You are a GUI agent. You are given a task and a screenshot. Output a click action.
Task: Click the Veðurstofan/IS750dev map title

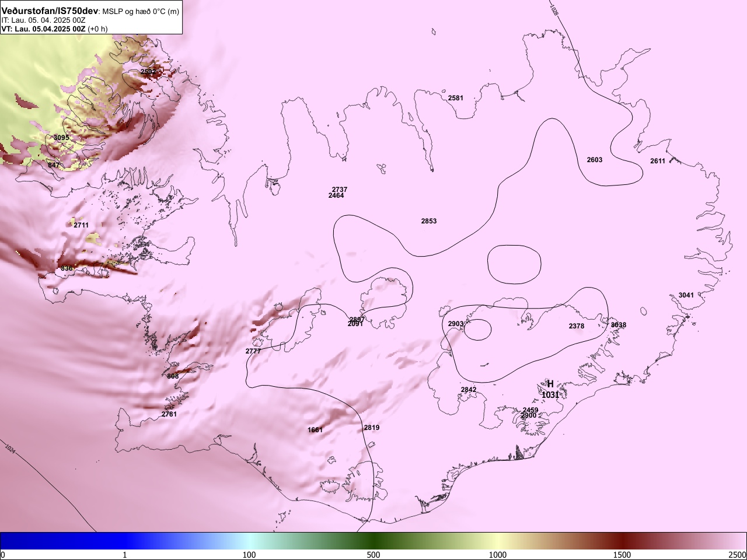click(50, 11)
